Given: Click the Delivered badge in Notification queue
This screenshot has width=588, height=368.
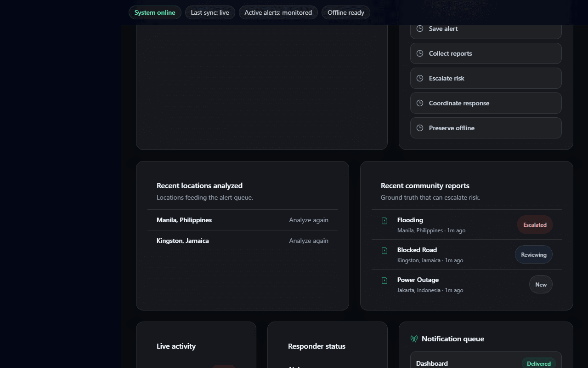Looking at the screenshot, I should [539, 363].
